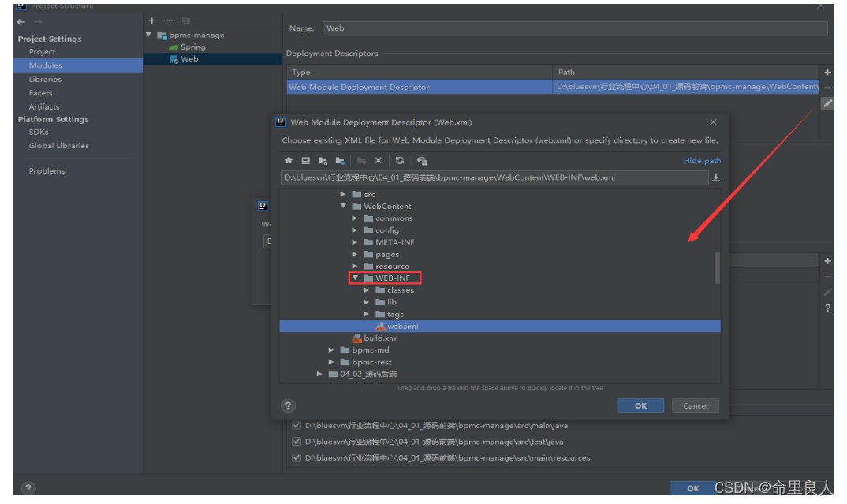Expand the commons folder
The image size is (847, 504).
click(354, 218)
